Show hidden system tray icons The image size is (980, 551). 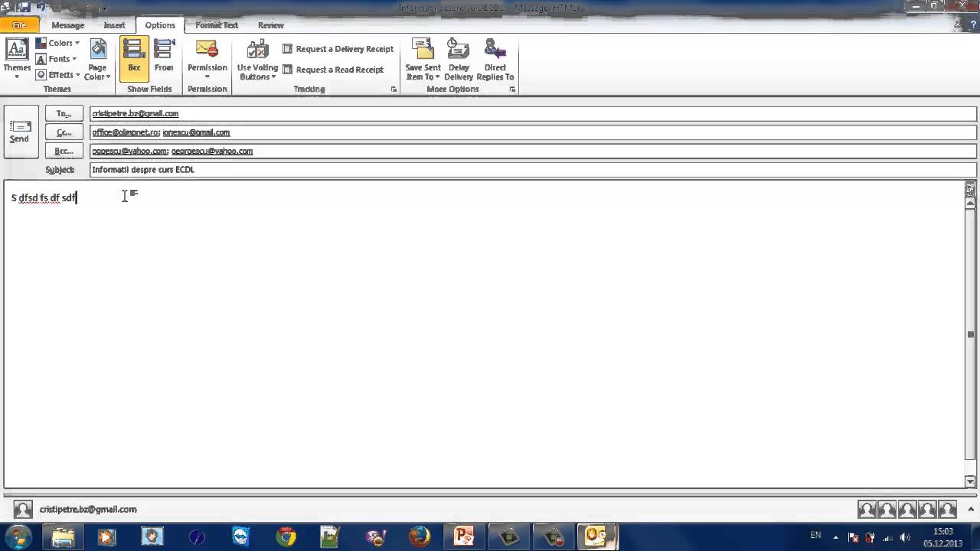tap(836, 537)
